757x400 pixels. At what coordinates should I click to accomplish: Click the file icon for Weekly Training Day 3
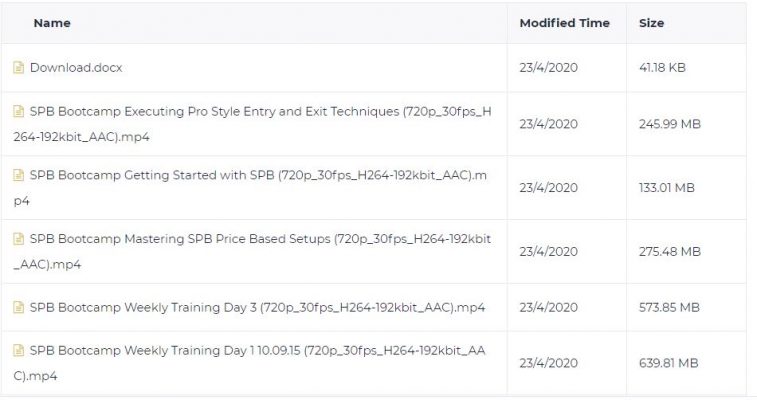click(18, 307)
